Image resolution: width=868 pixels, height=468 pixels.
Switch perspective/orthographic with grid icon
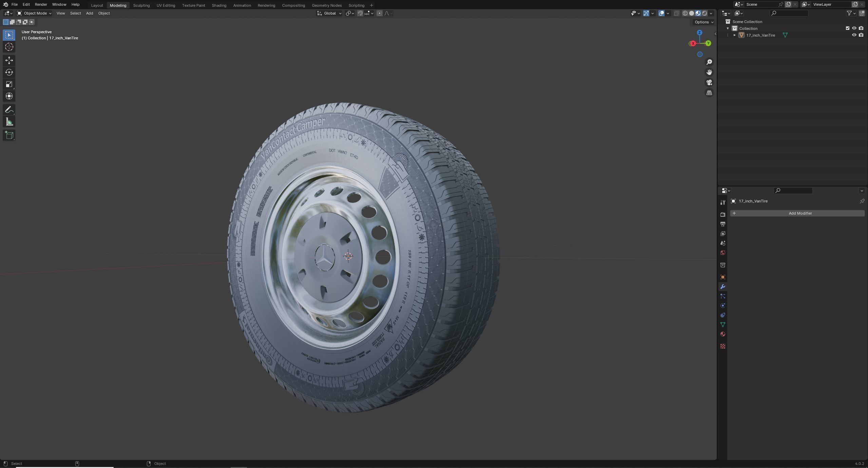point(709,93)
